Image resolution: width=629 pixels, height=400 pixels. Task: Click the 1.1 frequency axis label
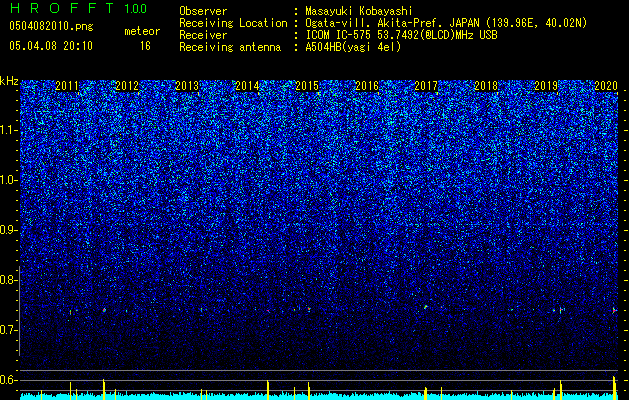coord(8,131)
